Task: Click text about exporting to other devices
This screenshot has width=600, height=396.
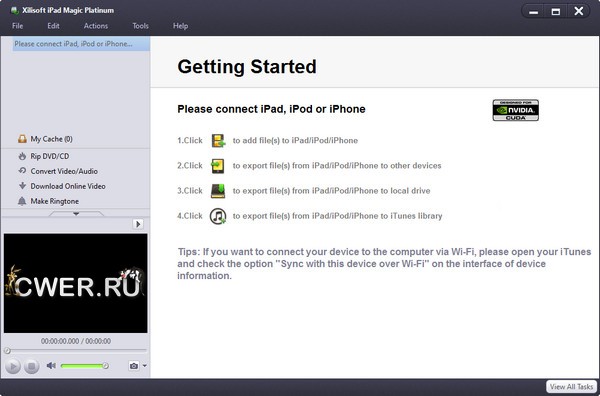Action: 337,166
